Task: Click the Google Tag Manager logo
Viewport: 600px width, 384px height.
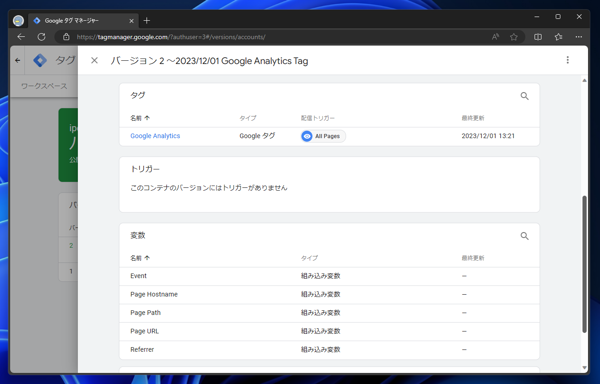Action: pyautogui.click(x=40, y=60)
